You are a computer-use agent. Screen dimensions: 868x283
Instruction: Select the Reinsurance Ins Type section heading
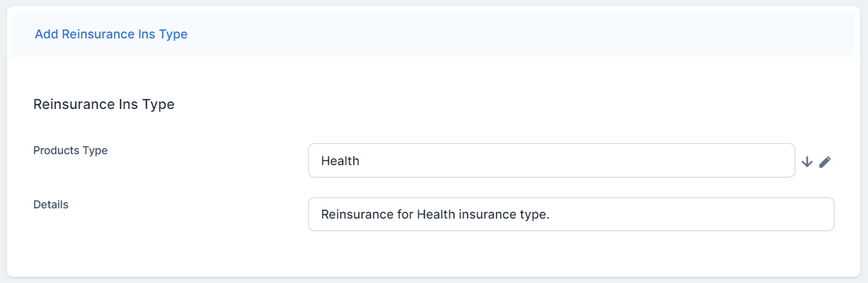(104, 105)
